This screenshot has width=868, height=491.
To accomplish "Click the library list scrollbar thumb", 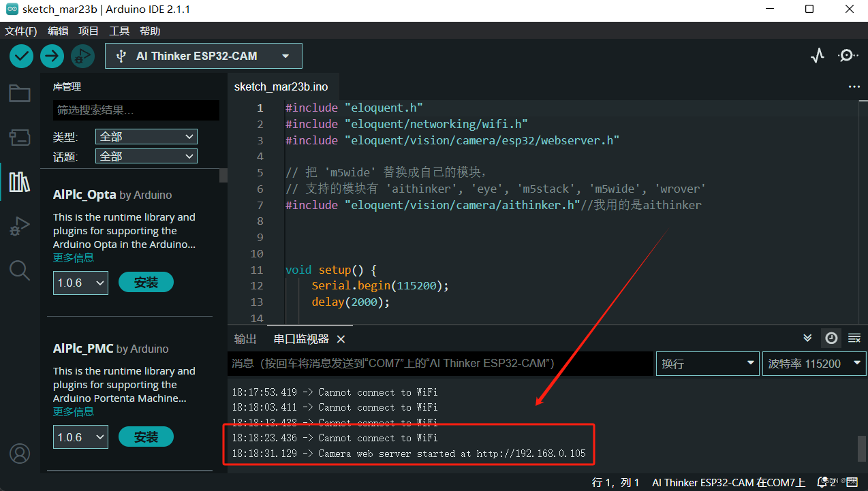I will tap(223, 175).
